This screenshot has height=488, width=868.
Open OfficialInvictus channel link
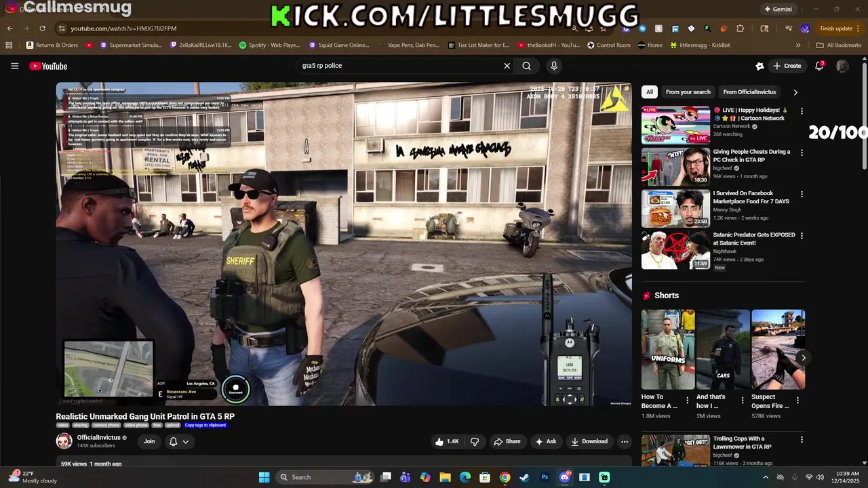(x=98, y=438)
